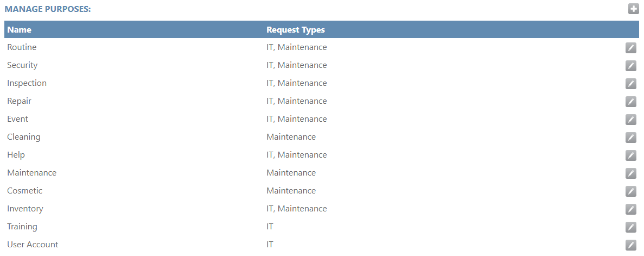Image resolution: width=644 pixels, height=256 pixels.
Task: Edit the Cleaning purpose pencil icon
Action: tap(631, 138)
